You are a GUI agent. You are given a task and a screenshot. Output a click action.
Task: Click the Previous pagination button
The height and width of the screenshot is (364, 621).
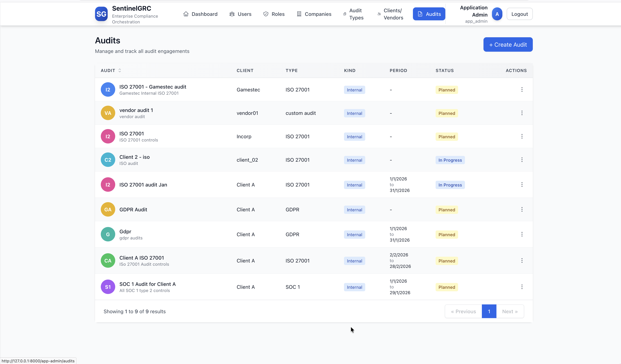pyautogui.click(x=463, y=311)
